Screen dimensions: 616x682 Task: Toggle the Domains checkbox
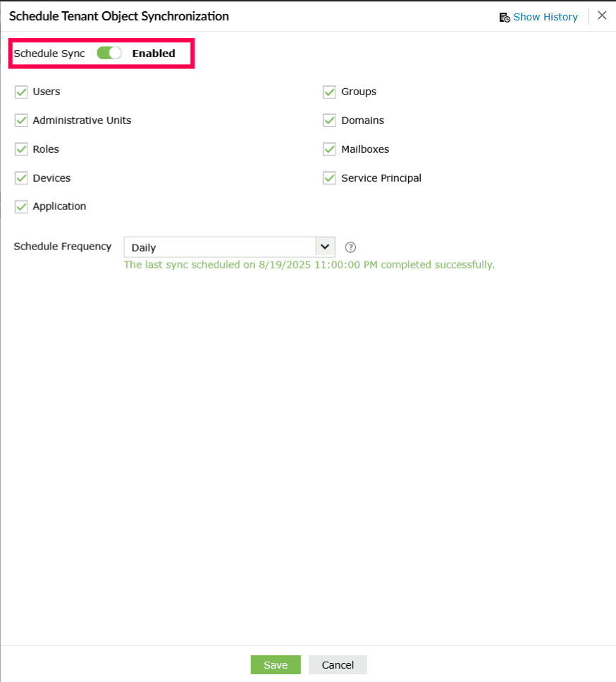point(329,120)
